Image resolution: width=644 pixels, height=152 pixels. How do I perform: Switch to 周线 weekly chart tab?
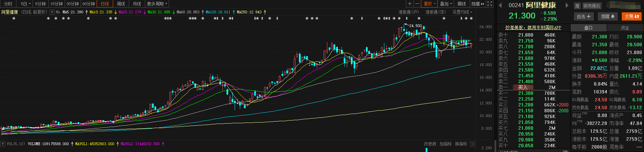[121, 4]
